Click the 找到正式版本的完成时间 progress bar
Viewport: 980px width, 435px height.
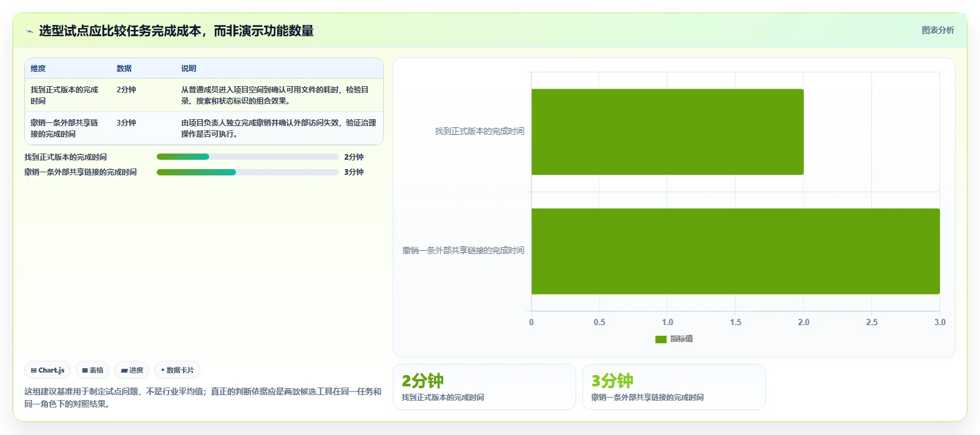248,157
